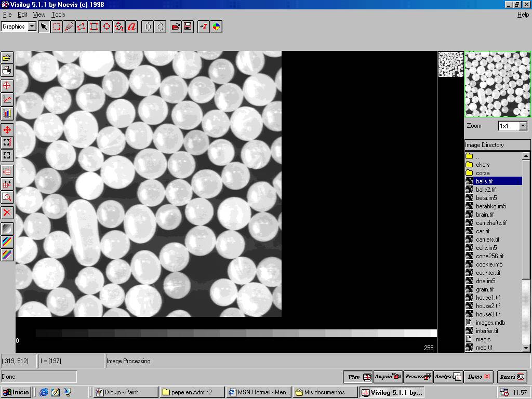Open the Edit menu

22,15
